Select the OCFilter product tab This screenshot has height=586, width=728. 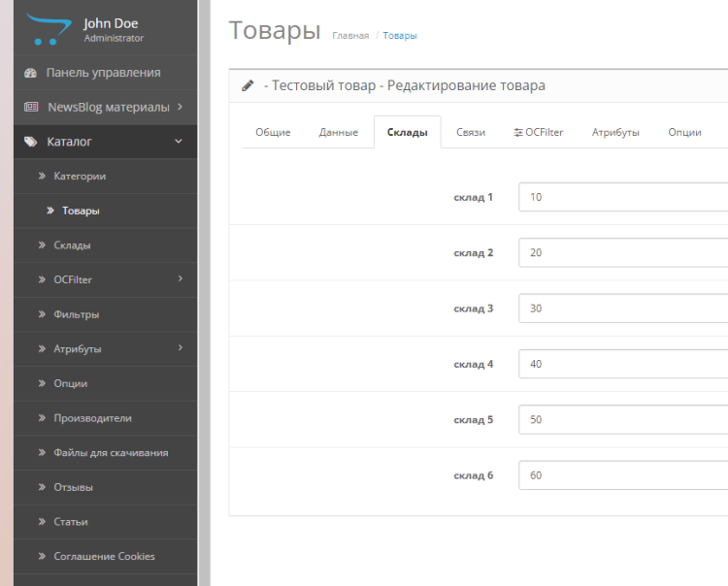(539, 133)
